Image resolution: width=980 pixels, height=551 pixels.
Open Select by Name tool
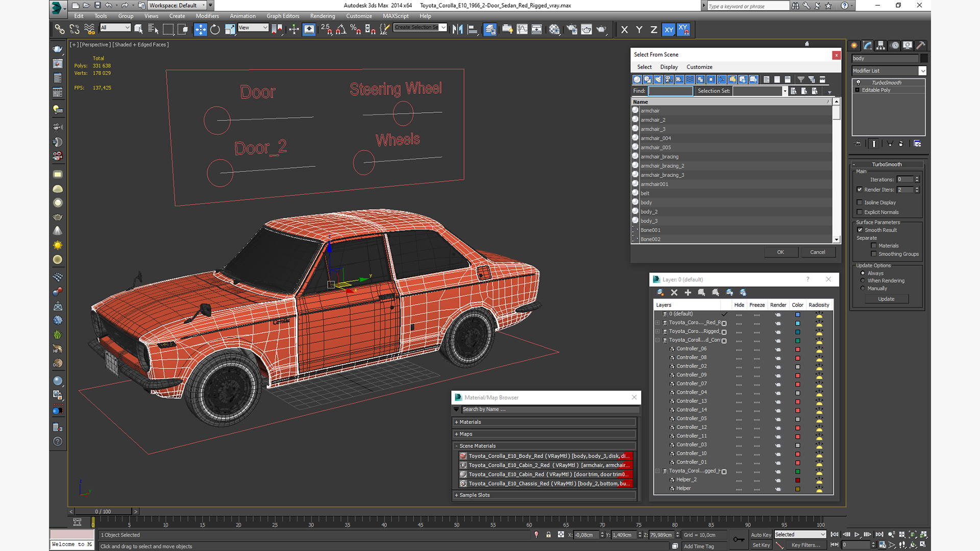tap(153, 29)
